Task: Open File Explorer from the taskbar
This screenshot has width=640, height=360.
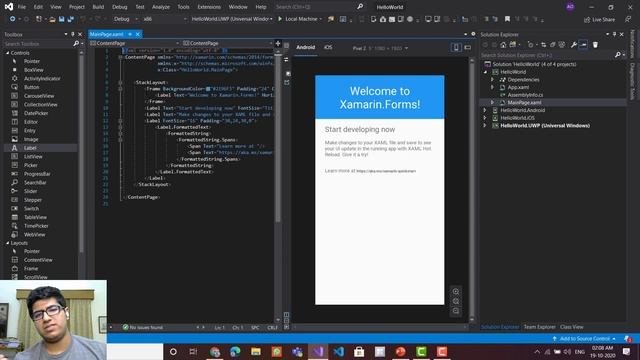Action: tap(256, 351)
